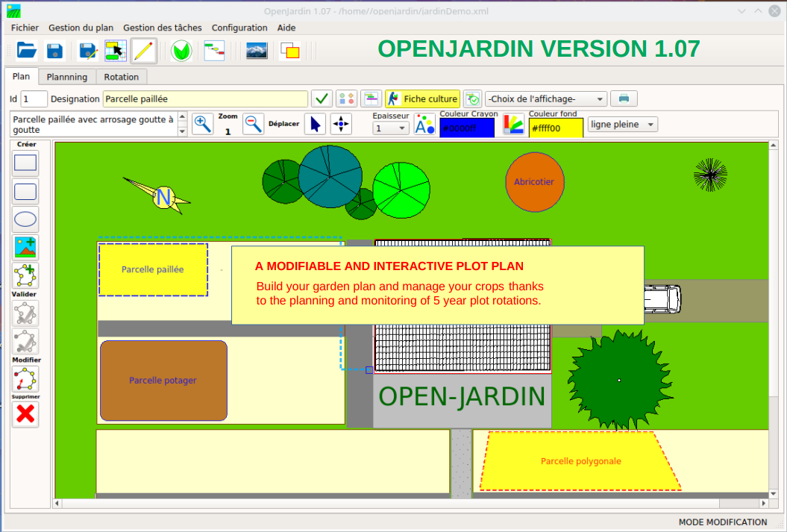Click into the Designation text field
The width and height of the screenshot is (787, 532).
[205, 98]
